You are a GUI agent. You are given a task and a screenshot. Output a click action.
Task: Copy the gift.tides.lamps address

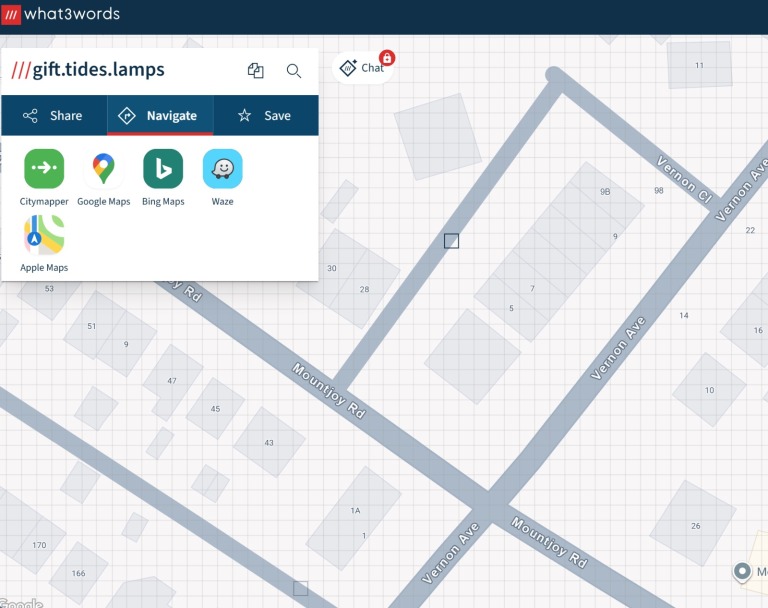(256, 70)
